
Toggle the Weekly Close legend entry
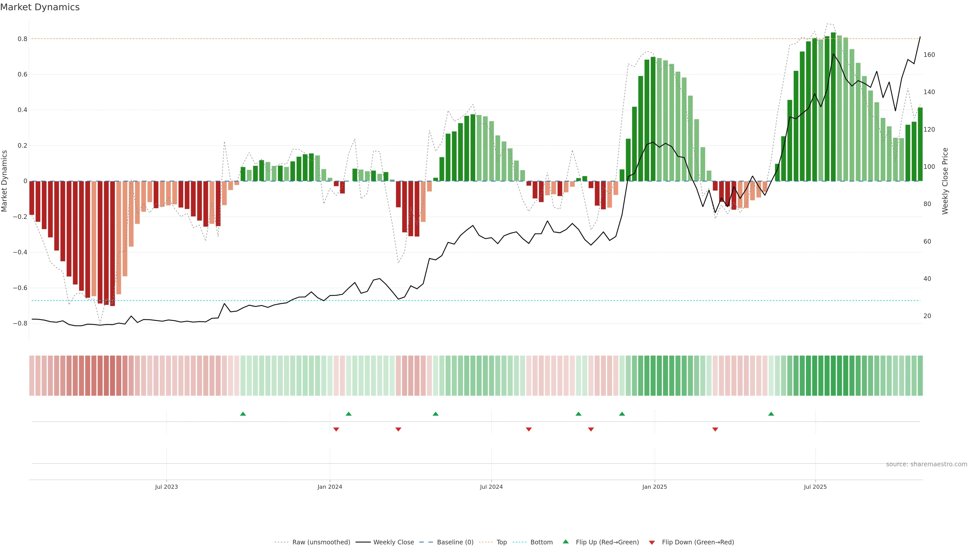(x=393, y=542)
